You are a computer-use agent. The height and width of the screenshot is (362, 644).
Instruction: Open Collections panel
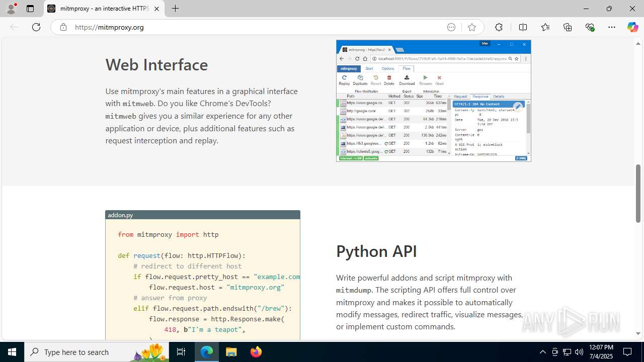click(x=568, y=27)
